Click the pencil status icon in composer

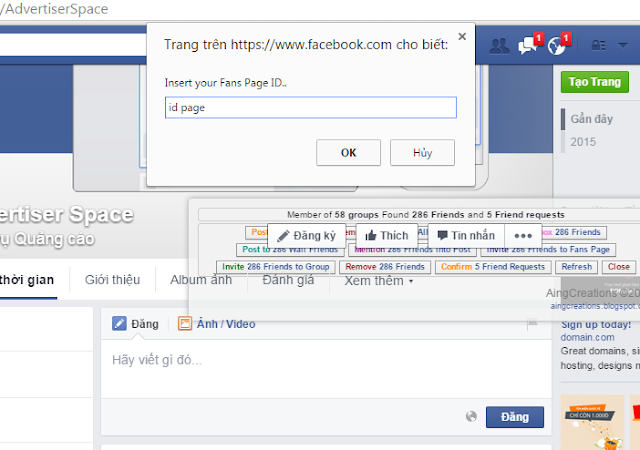(119, 324)
